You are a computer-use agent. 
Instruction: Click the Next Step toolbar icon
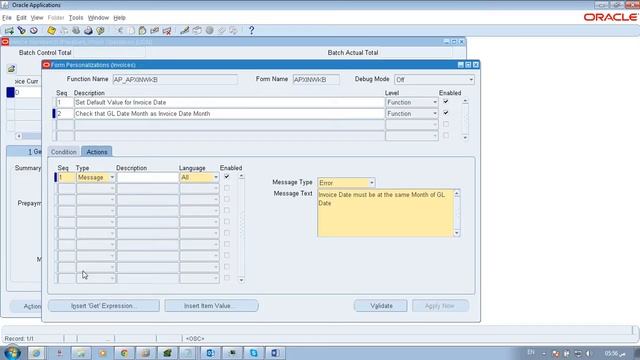64,31
